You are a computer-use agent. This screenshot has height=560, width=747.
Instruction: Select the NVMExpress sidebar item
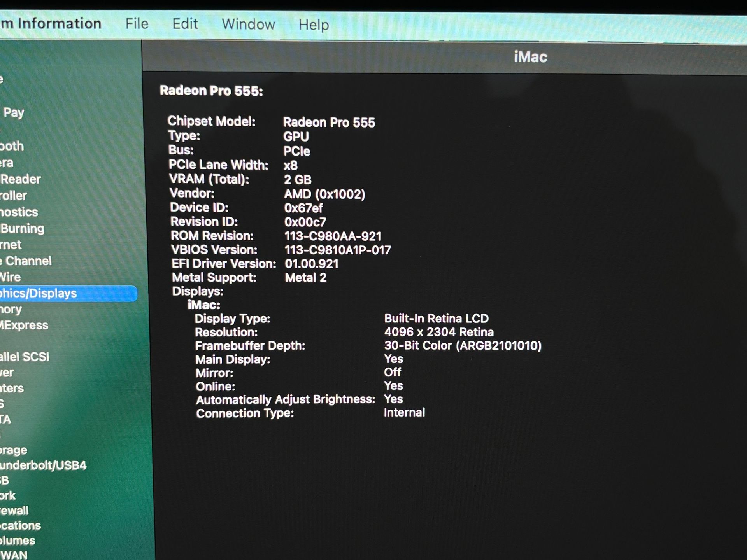[x=24, y=325]
